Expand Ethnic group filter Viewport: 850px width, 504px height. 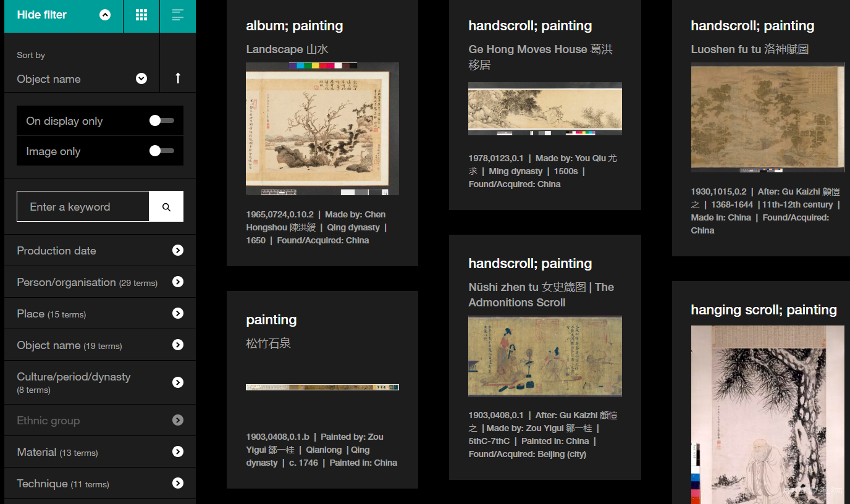pyautogui.click(x=100, y=421)
